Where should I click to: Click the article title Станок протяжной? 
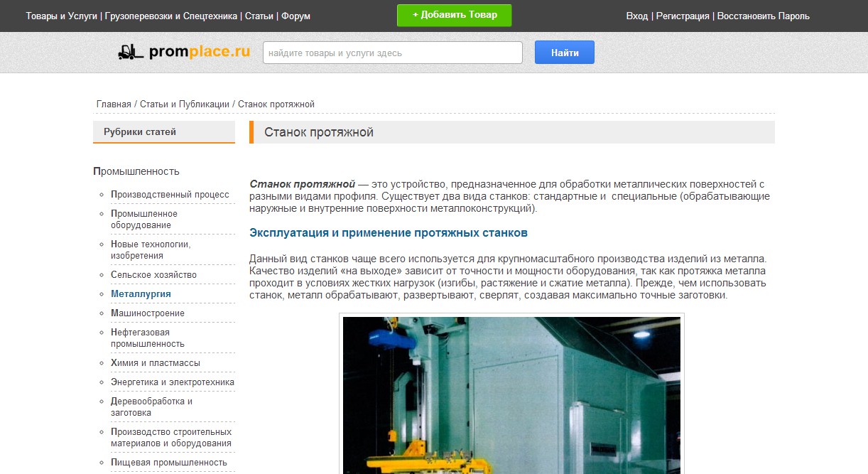319,132
